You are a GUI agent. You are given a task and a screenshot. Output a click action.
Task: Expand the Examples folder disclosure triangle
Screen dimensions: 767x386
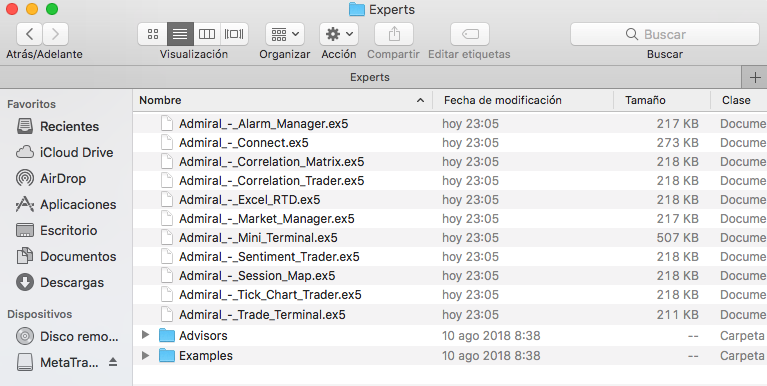pos(145,355)
